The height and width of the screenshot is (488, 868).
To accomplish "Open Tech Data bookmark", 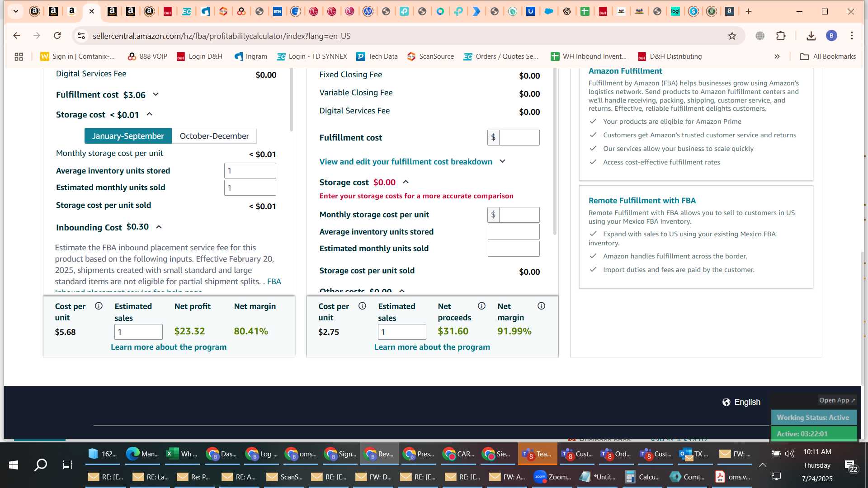I will (377, 56).
